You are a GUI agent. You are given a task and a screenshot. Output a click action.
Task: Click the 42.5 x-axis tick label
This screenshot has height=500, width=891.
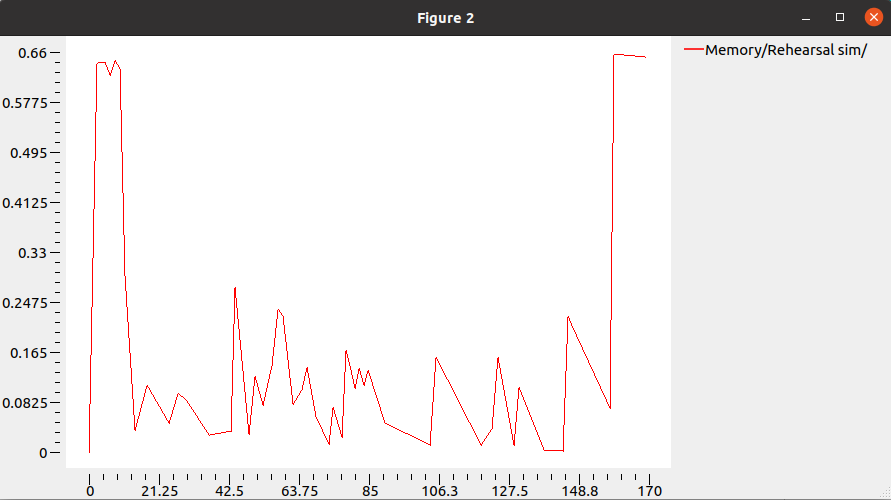230,491
